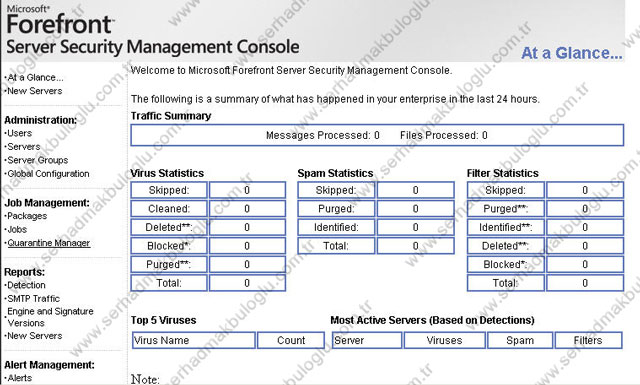This screenshot has width=640, height=385.
Task: Click the Server column header
Action: (367, 340)
